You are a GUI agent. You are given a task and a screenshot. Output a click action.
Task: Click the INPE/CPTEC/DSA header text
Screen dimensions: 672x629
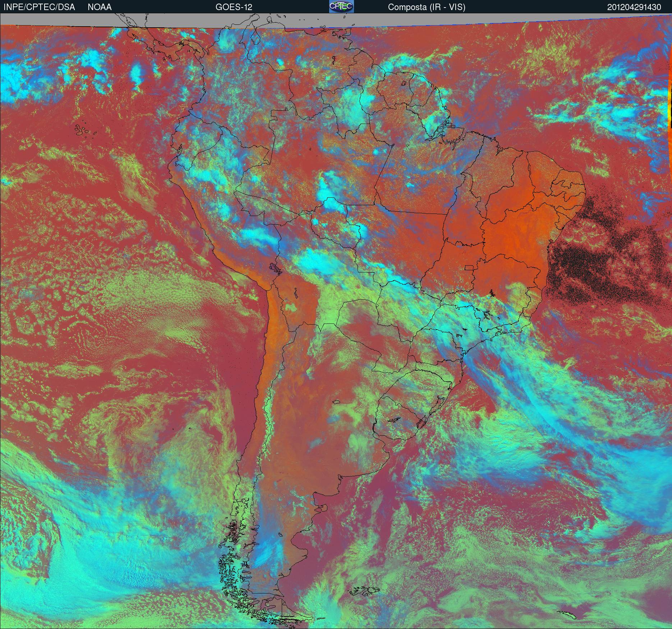point(39,7)
